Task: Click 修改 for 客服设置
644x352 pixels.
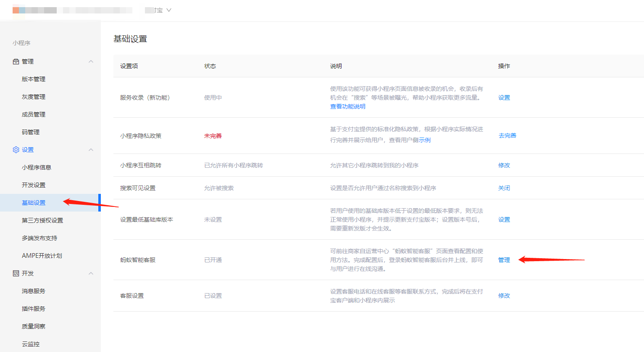Action: coord(504,296)
